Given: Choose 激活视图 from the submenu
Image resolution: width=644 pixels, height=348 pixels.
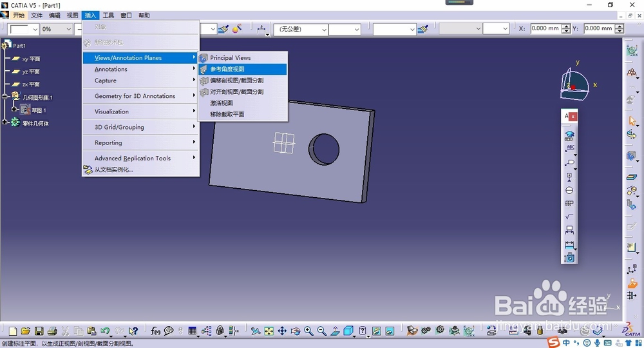Looking at the screenshot, I should [x=243, y=103].
